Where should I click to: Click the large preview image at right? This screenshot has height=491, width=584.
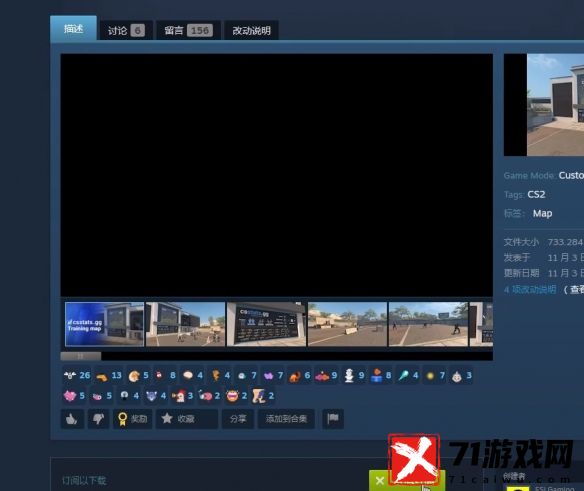[555, 105]
